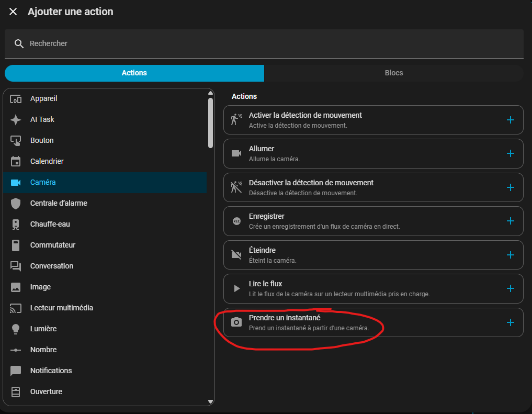Click the AI Task star icon

click(16, 119)
